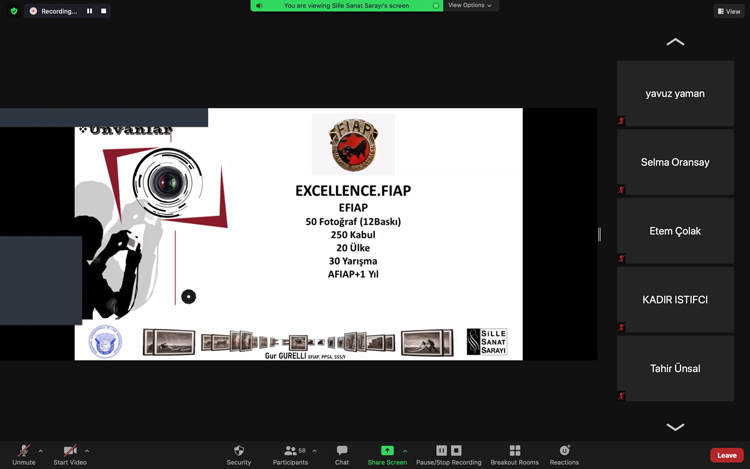
Task: Open the Participants panel
Action: (290, 451)
